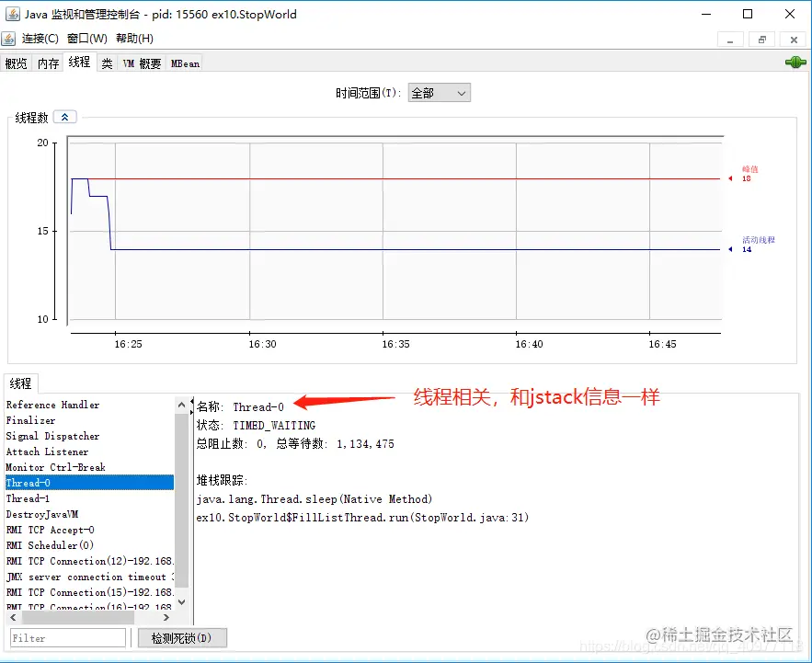The height and width of the screenshot is (663, 812).
Task: Click the TIMED_WAITING status text
Action: point(274,425)
